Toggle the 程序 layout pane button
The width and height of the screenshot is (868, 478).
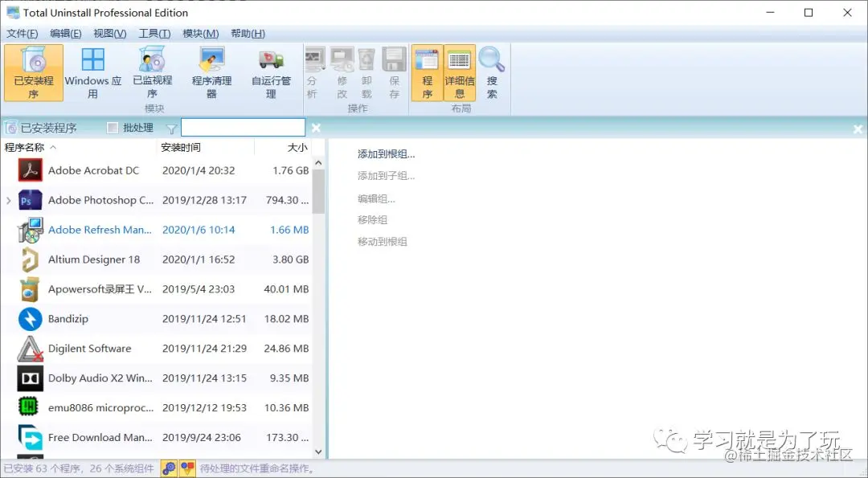tap(427, 73)
